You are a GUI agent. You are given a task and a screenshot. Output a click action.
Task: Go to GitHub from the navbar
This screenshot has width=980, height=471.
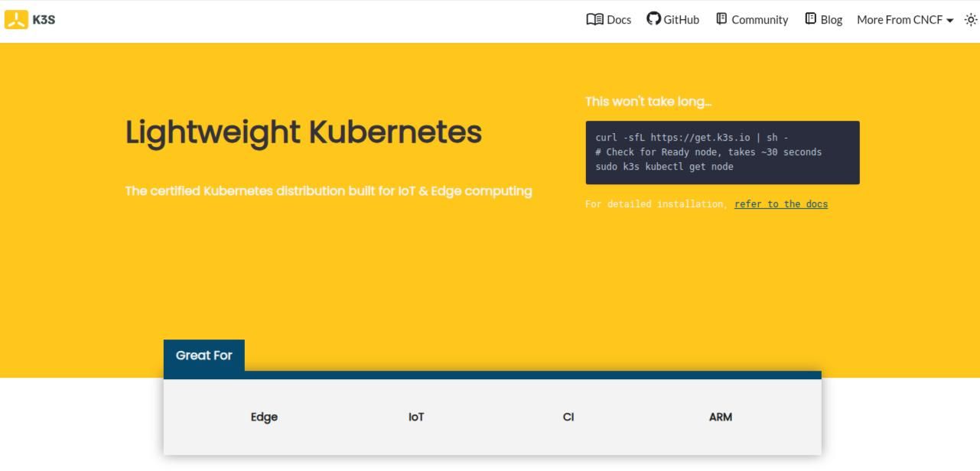[x=673, y=20]
